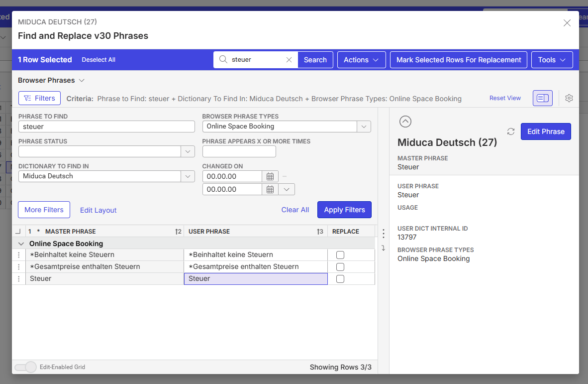Open second Changed On calendar picker
Screen dimensions: 588x384
pos(270,190)
